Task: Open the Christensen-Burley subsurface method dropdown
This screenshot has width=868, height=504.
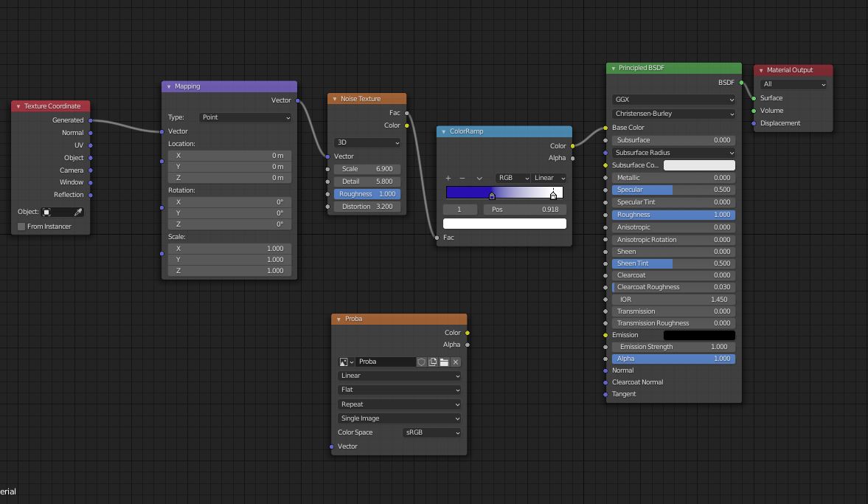Action: [674, 114]
